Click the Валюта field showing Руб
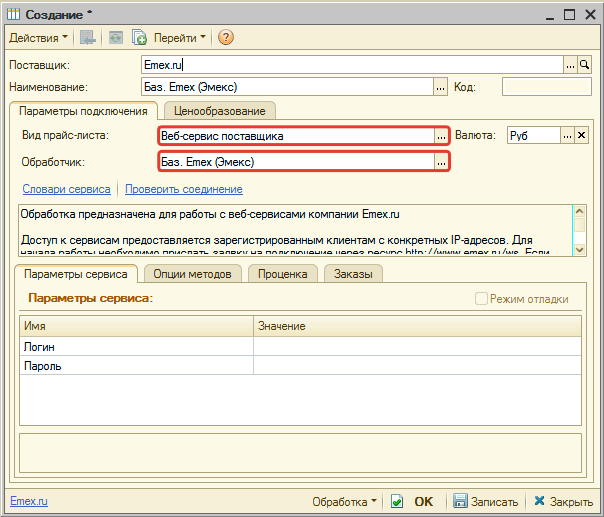This screenshot has height=517, width=604. pyautogui.click(x=534, y=136)
